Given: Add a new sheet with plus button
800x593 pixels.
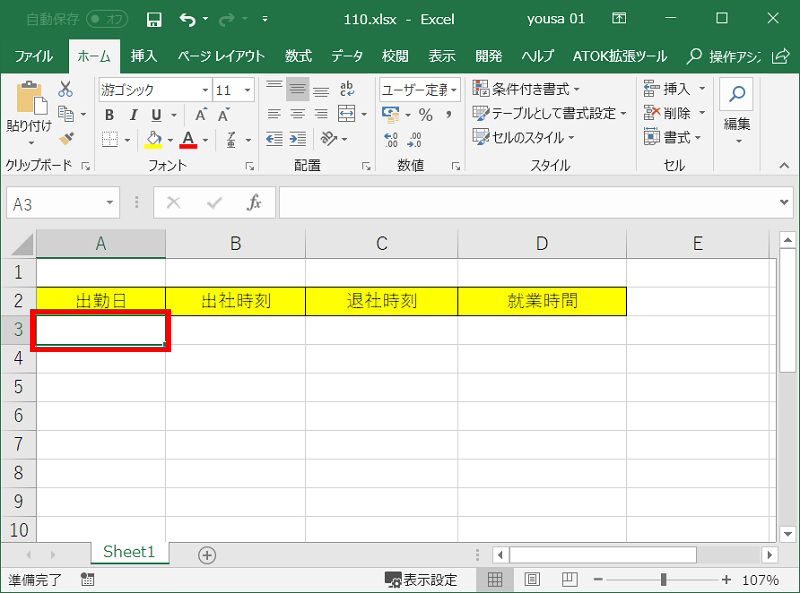Looking at the screenshot, I should 207,555.
